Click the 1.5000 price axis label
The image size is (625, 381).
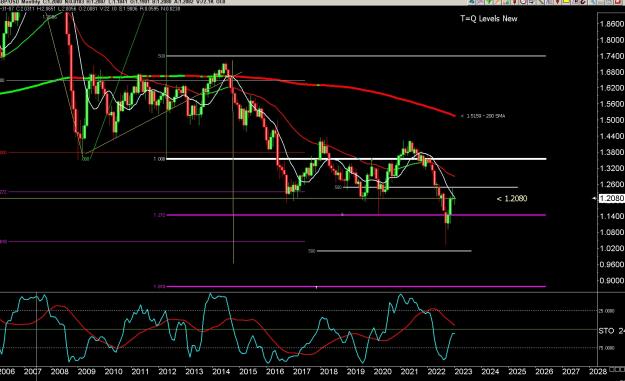[x=612, y=120]
